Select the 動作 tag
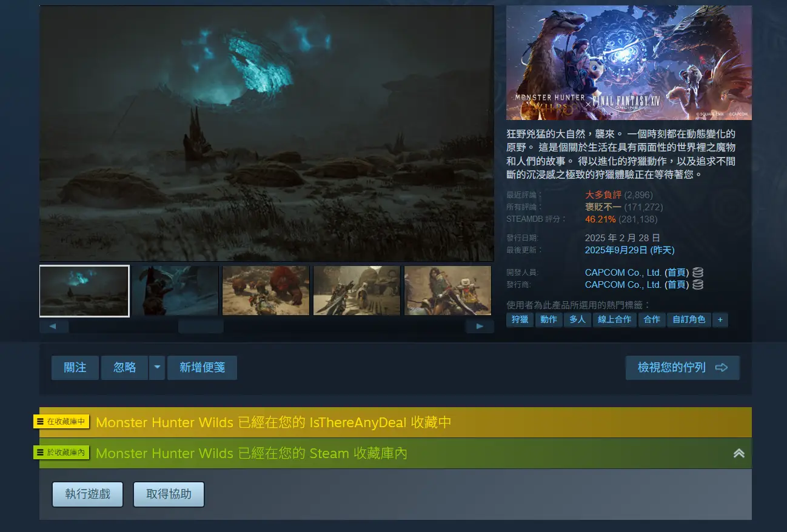Viewport: 787px width, 532px height. (549, 319)
